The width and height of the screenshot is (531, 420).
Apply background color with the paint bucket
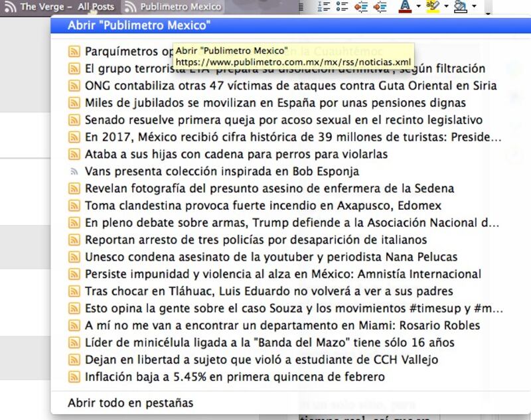(x=460, y=7)
